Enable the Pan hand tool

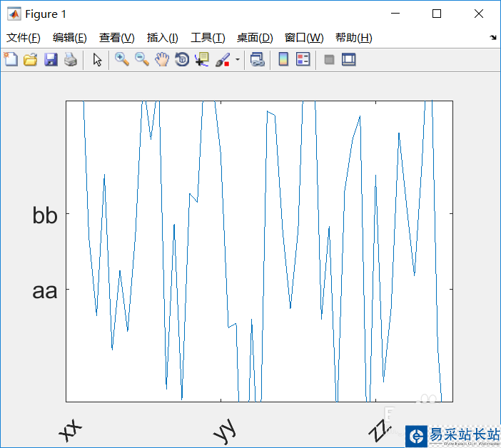162,59
